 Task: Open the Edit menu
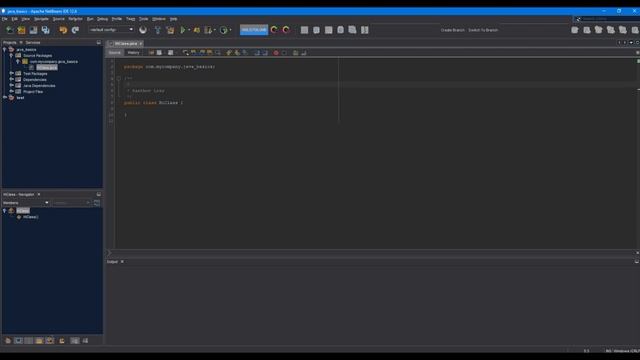click(15, 19)
